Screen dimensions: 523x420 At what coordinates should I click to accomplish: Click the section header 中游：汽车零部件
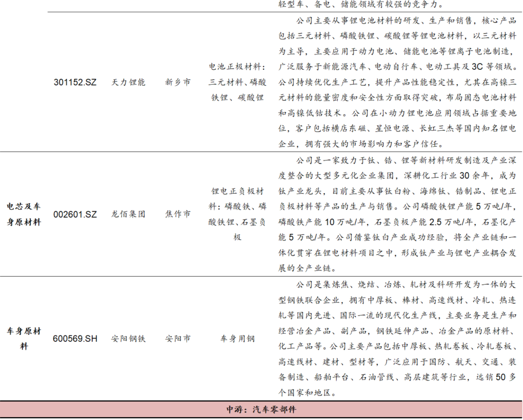(x=262, y=409)
